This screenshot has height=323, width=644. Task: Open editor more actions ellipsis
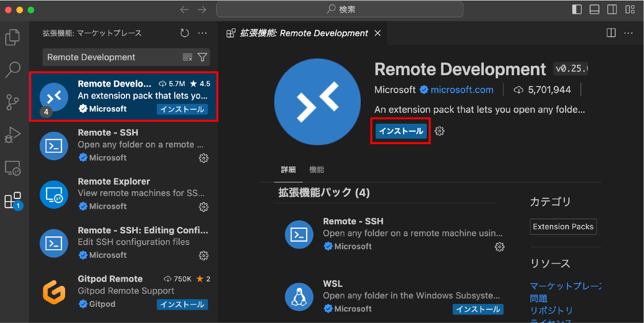pos(629,33)
